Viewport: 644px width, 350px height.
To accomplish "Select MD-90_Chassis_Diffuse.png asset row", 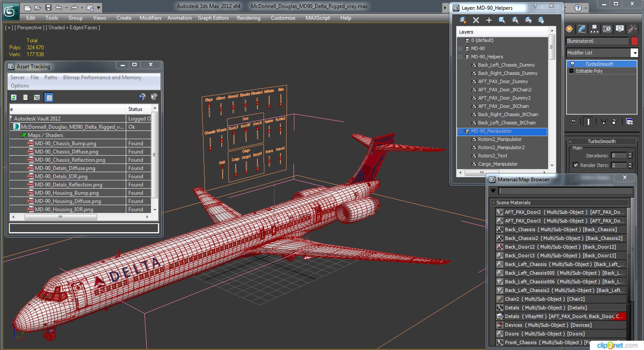I will (x=66, y=152).
